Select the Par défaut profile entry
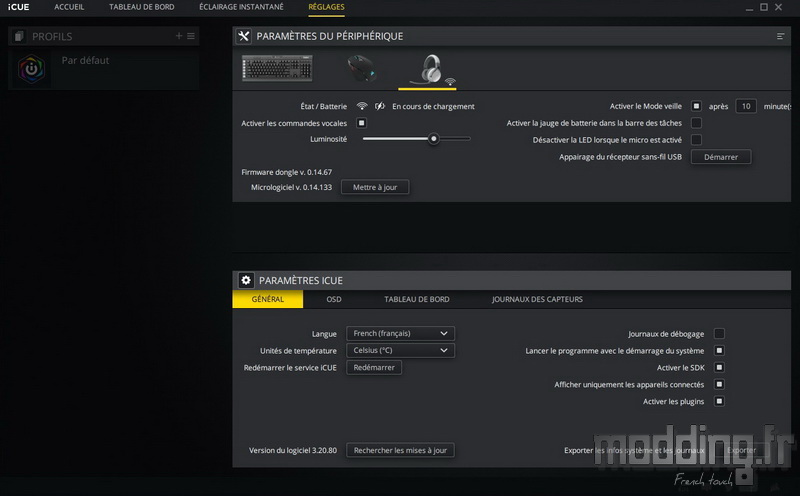 [104, 69]
